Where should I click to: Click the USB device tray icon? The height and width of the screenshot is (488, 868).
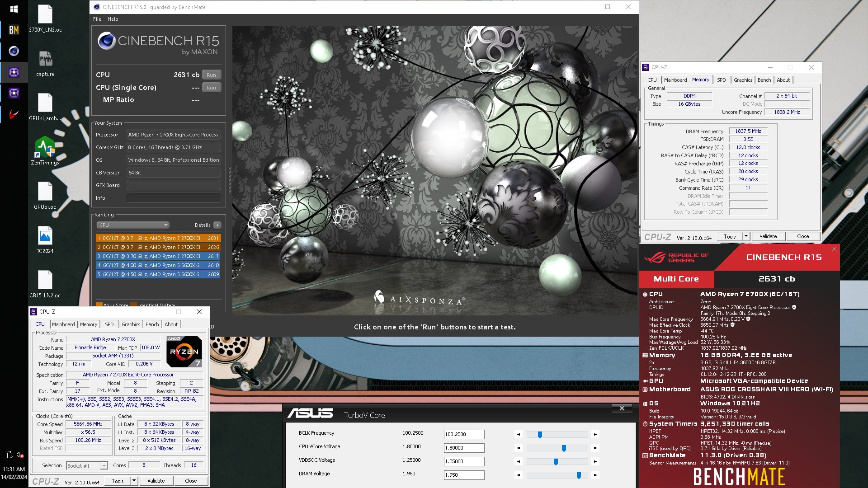coord(9,455)
